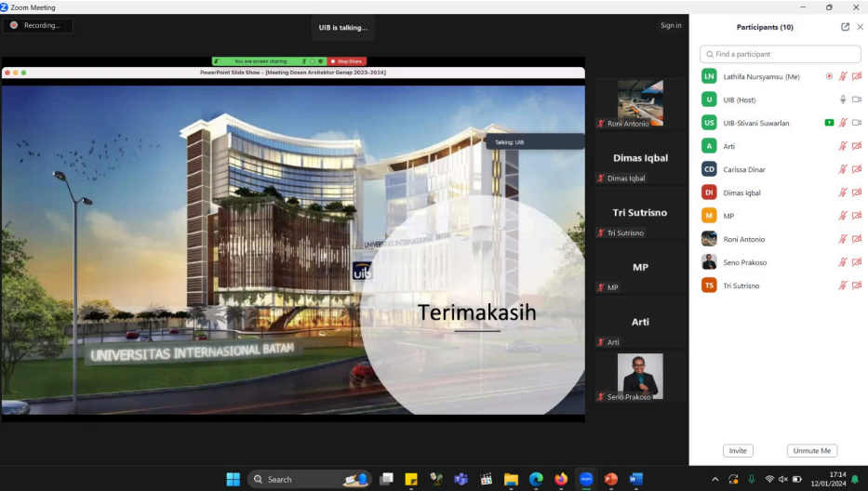
Task: Click the Invite button
Action: pos(738,451)
